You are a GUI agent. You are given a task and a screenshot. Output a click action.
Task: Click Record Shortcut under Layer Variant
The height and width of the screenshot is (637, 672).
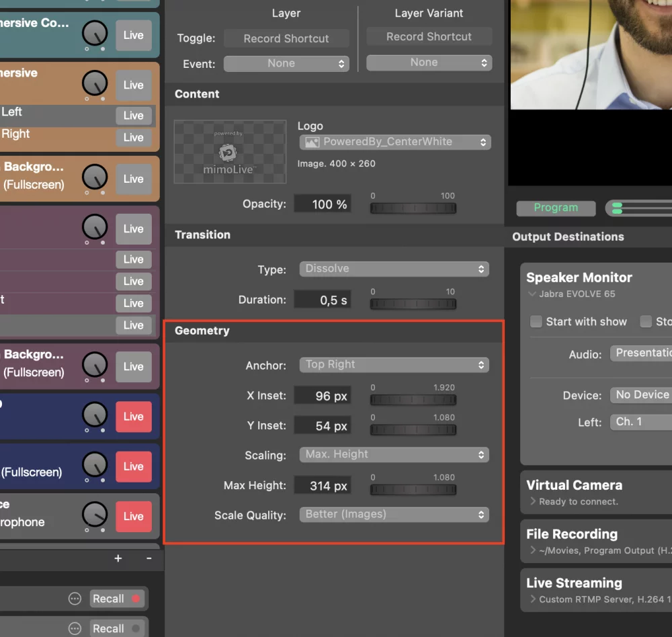click(429, 36)
